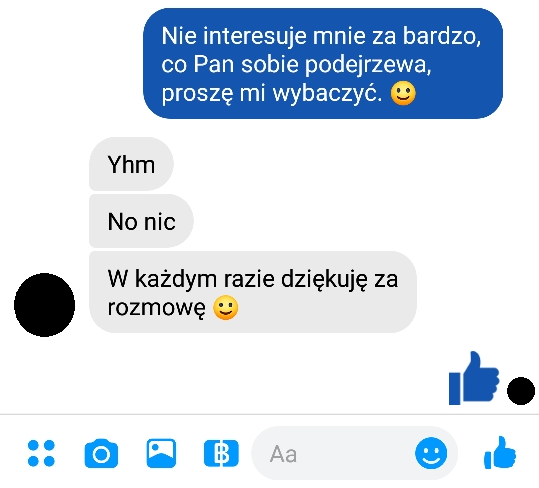Click the text "proszę mi wybaczyć"
539x488 pixels.
coord(272,93)
